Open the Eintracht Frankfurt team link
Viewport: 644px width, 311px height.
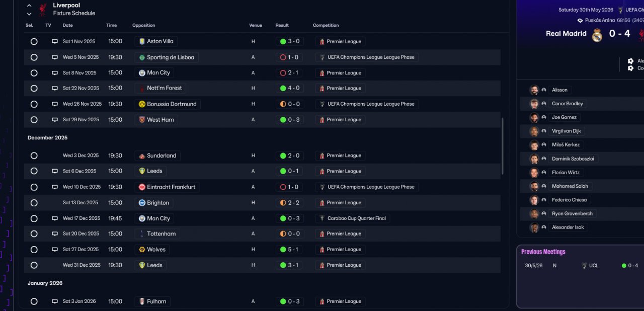pos(172,187)
